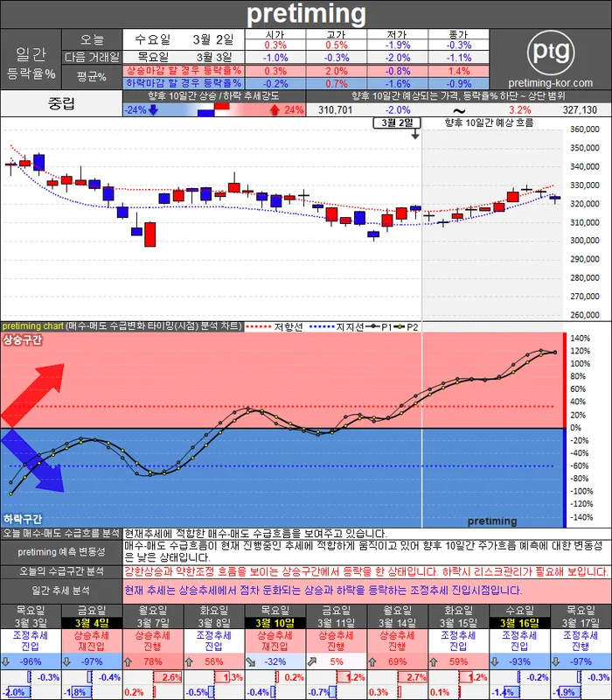The width and height of the screenshot is (612, 700).
Task: Select the 목요일 3월 17일 date header
Action: tap(581, 617)
